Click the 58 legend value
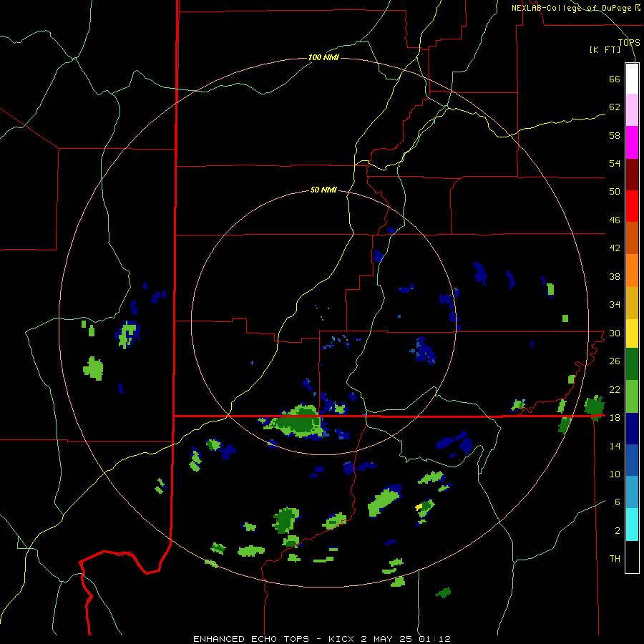The image size is (644, 644). point(615,135)
